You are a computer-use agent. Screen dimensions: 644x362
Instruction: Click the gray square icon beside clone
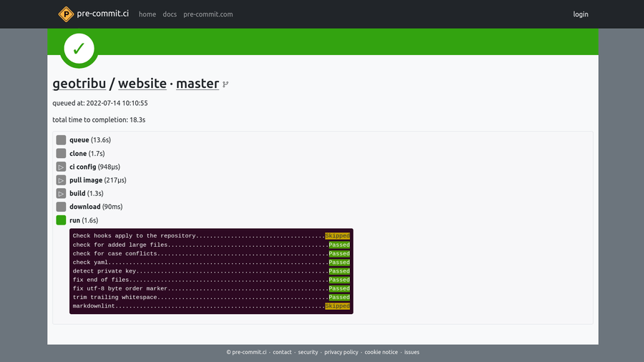click(61, 153)
